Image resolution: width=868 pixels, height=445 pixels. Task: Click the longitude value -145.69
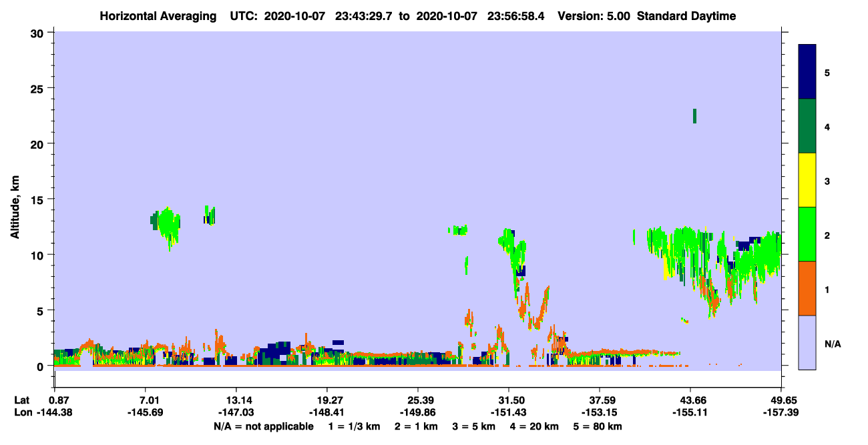[x=146, y=413]
